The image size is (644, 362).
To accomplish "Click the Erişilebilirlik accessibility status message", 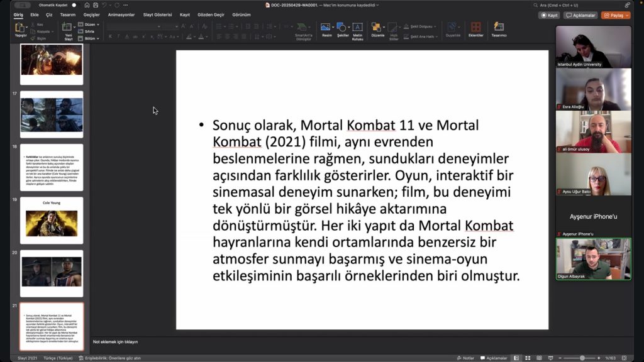I will pos(109,358).
